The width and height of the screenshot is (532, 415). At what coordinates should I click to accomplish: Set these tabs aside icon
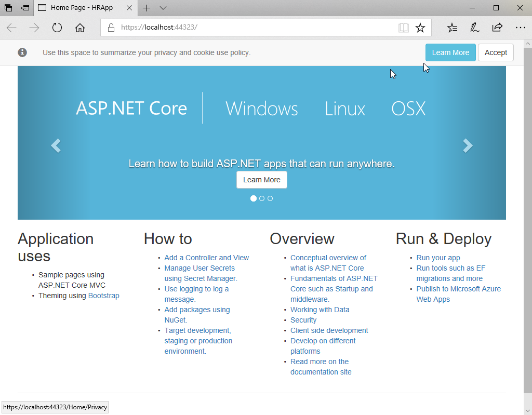click(25, 8)
